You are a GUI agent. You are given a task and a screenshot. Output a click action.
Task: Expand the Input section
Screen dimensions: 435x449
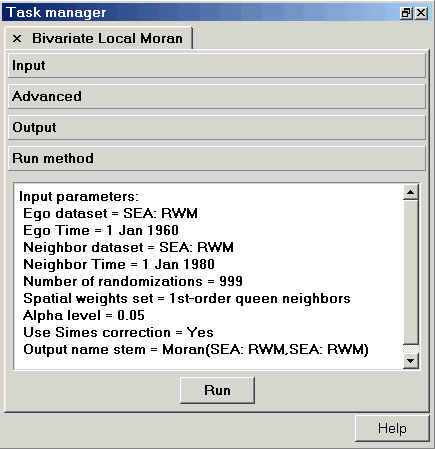tap(217, 65)
